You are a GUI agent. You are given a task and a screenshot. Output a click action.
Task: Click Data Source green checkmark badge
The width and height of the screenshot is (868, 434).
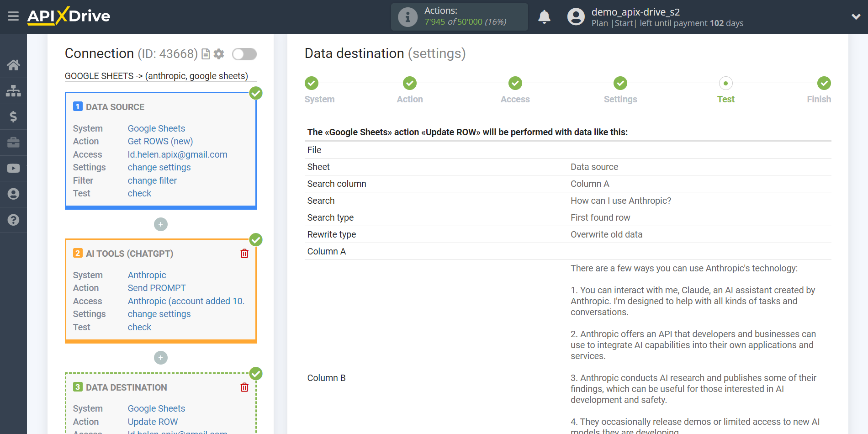(x=256, y=93)
